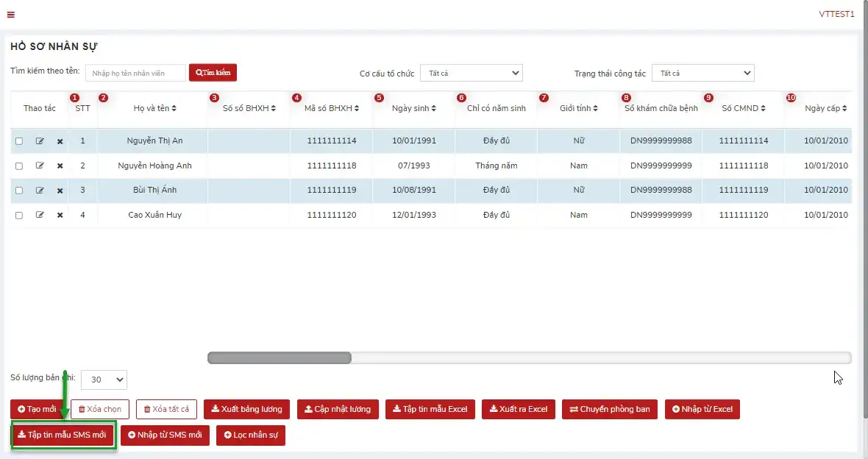Delete the Bùi Thị Ánh record
Viewport: 868px width, 459px height.
coord(60,191)
